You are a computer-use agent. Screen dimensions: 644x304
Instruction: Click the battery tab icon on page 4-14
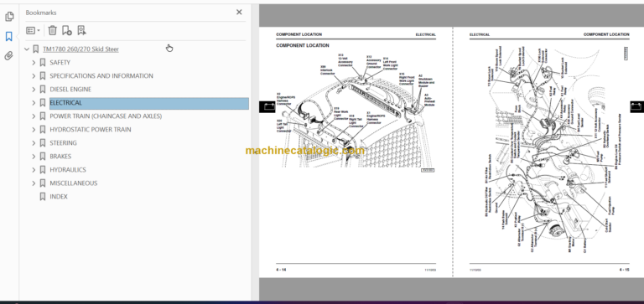pos(267,107)
